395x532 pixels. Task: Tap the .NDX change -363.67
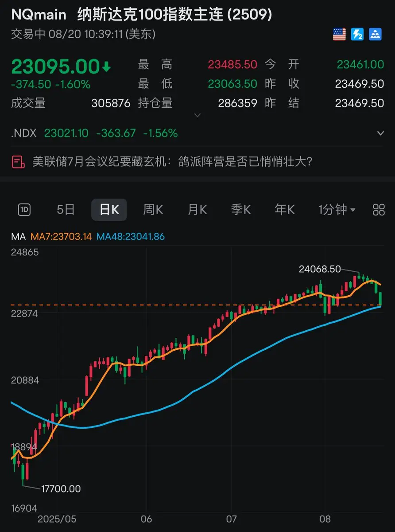point(116,133)
